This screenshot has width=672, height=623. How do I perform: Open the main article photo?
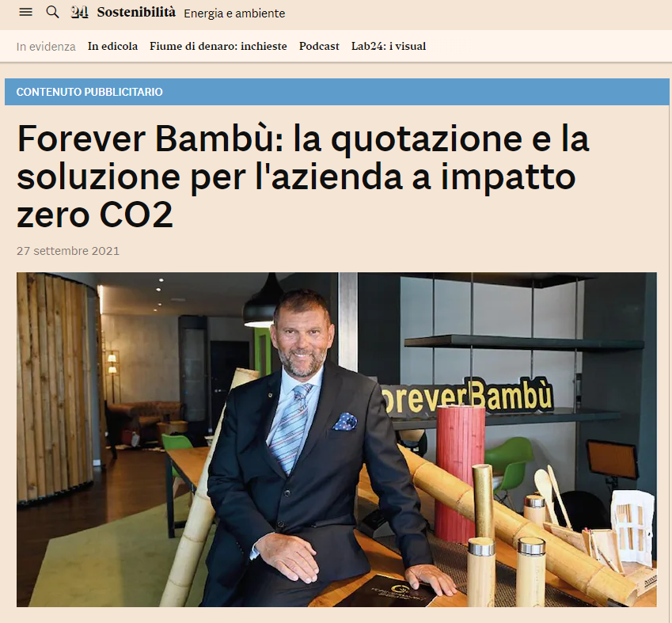point(336,439)
